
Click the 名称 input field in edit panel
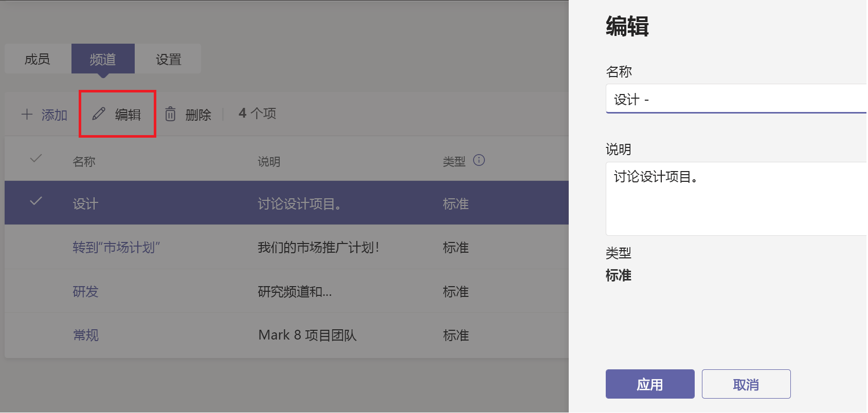tap(736, 99)
